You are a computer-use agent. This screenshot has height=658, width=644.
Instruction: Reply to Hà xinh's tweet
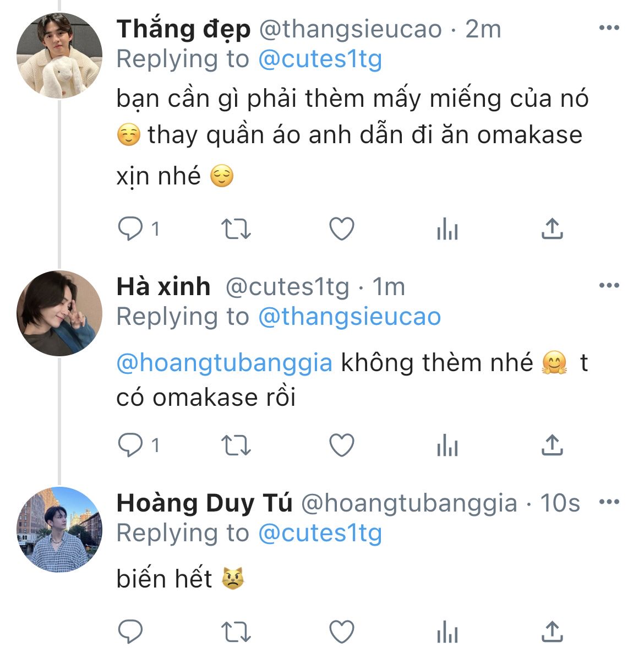point(131,445)
